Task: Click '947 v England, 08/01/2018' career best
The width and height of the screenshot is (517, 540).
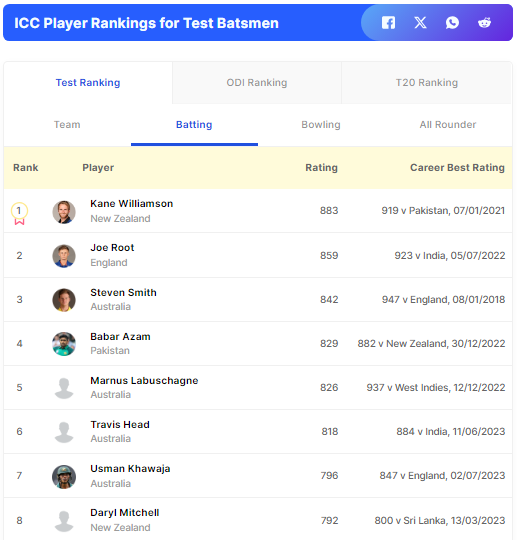Action: click(443, 300)
